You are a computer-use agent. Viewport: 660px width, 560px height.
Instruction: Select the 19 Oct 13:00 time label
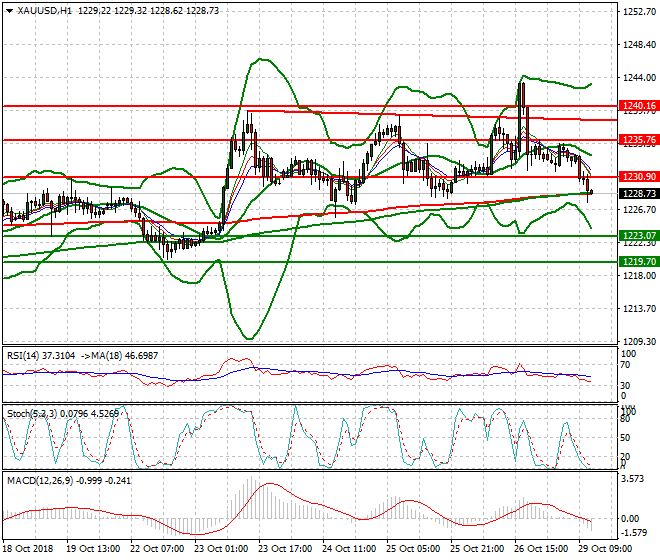(93, 549)
